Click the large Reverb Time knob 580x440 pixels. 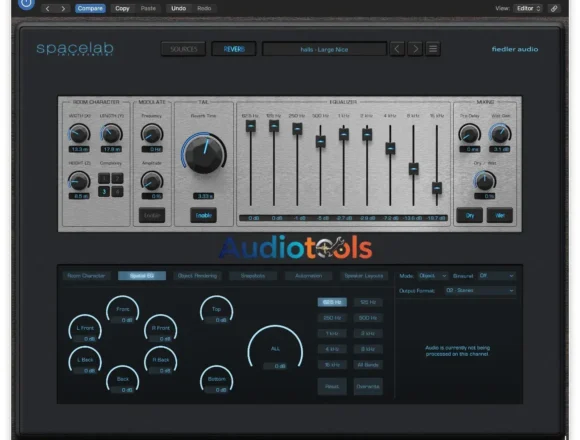[x=203, y=153]
